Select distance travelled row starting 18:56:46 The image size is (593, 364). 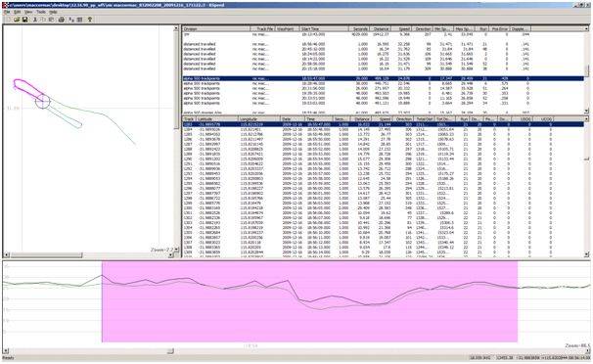(x=384, y=44)
